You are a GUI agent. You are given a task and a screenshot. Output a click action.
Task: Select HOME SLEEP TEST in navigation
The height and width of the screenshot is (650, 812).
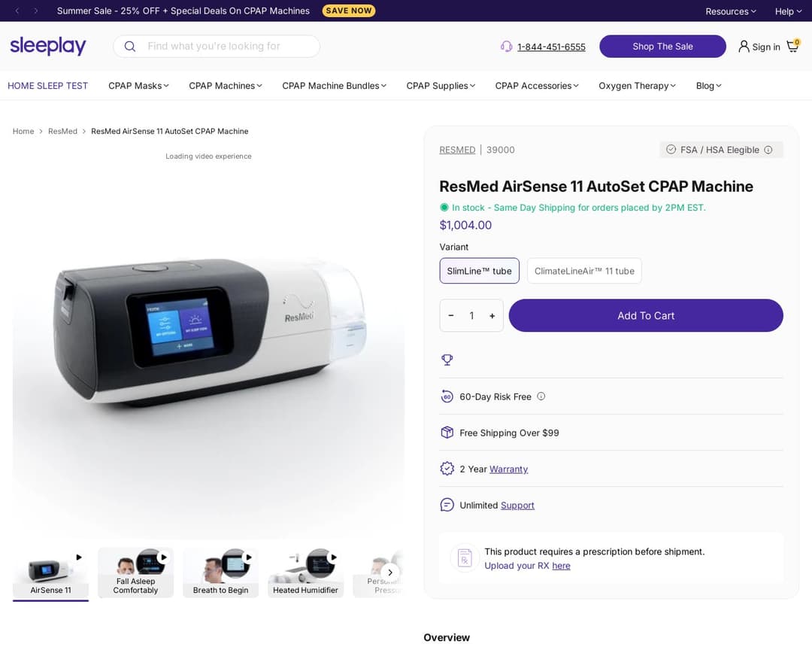(47, 86)
